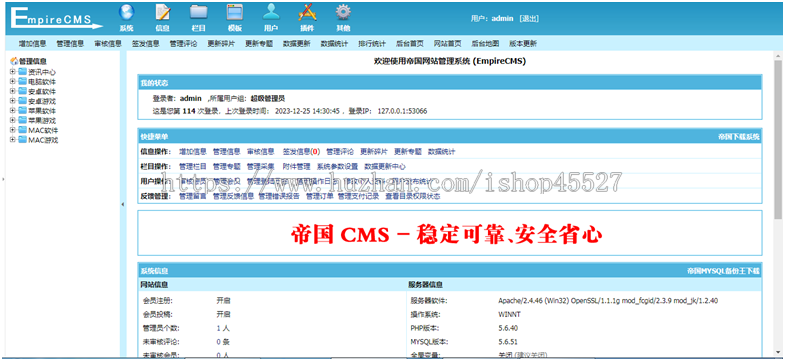785x361 pixels.
Task: Go to 网站首页 in the submenu bar
Action: coord(448,44)
